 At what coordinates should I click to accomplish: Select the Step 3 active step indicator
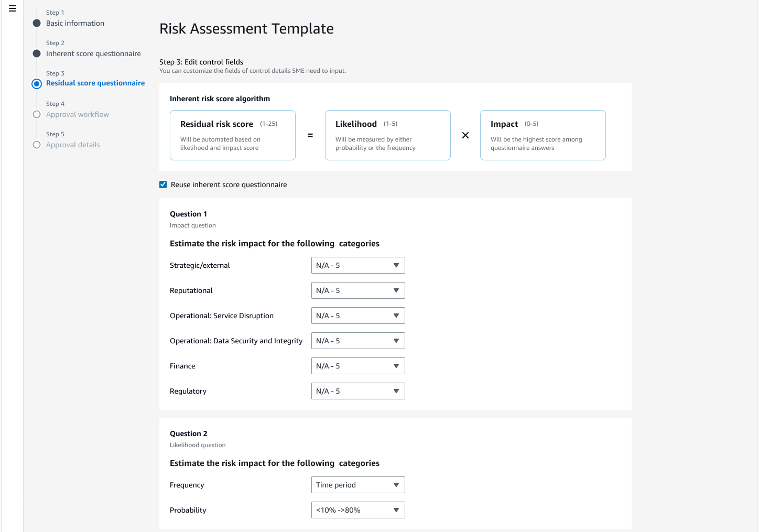37,84
